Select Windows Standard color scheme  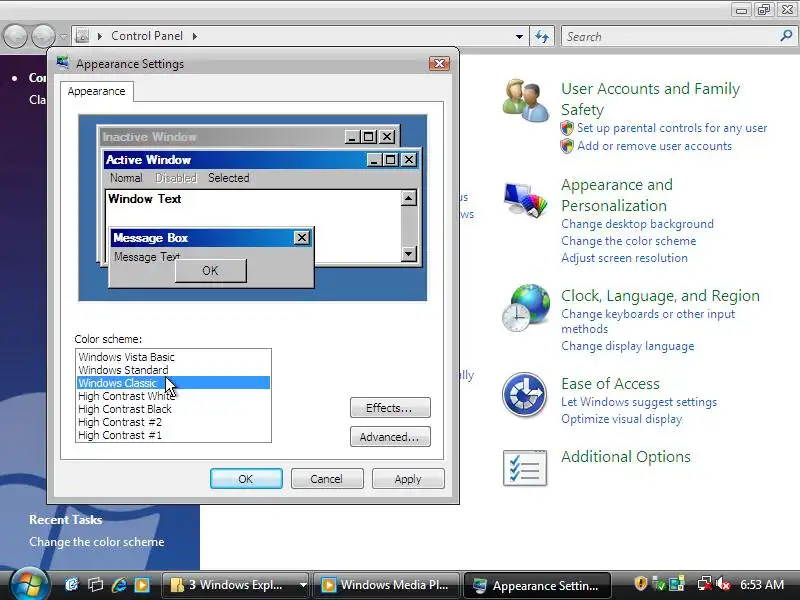pyautogui.click(x=173, y=370)
